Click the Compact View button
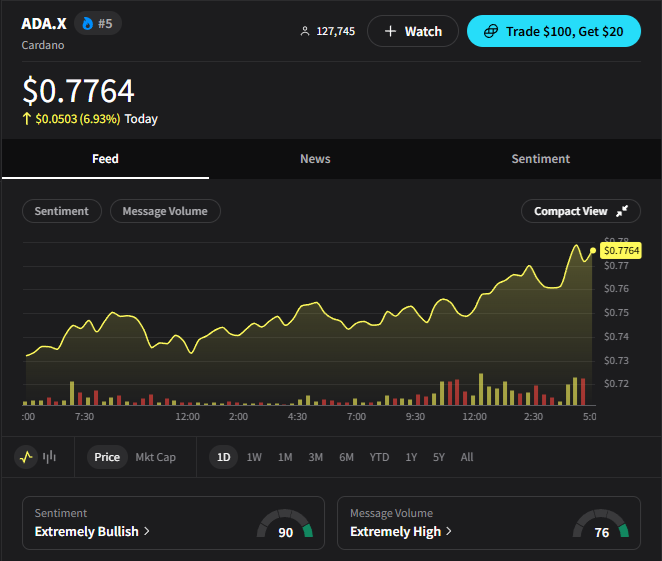This screenshot has width=662, height=561. (x=581, y=211)
